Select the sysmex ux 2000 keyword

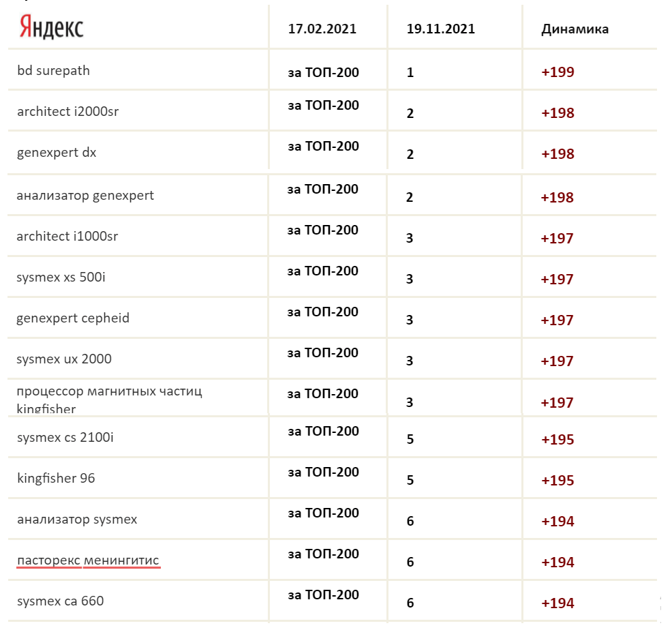click(x=64, y=359)
